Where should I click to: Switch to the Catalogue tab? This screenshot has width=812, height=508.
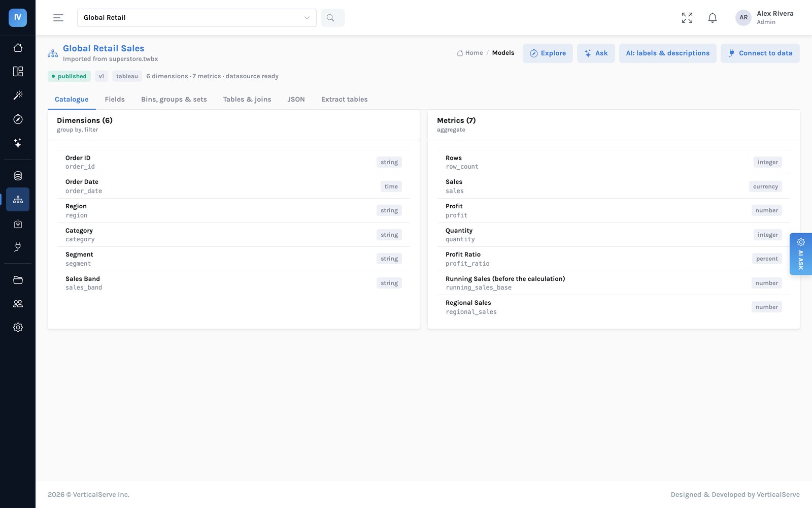point(72,100)
